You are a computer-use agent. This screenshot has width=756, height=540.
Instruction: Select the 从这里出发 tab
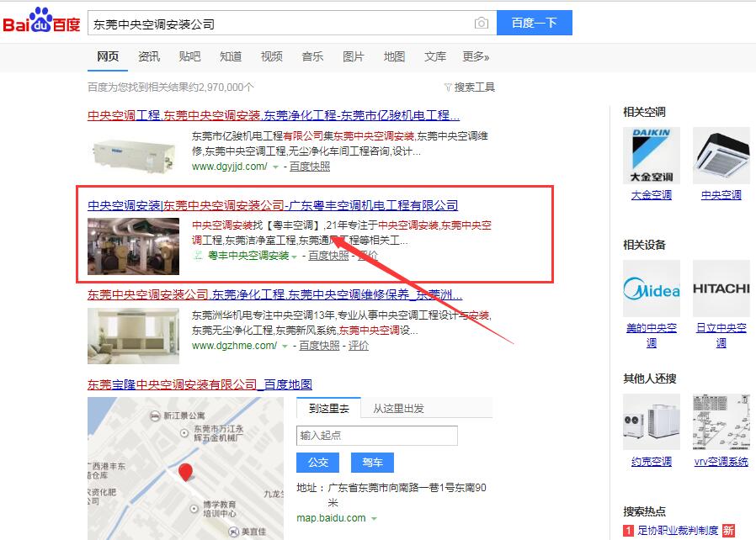coord(398,409)
